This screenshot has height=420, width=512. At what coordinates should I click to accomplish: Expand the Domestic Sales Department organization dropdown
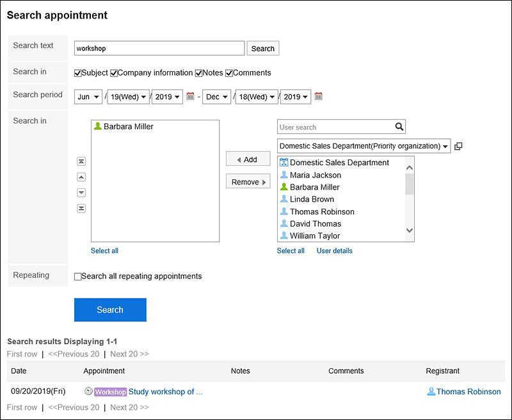coord(364,146)
